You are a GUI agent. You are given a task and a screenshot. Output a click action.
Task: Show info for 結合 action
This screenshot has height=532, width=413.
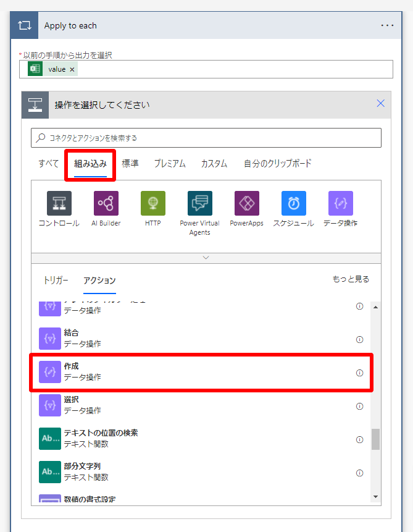[x=359, y=340]
